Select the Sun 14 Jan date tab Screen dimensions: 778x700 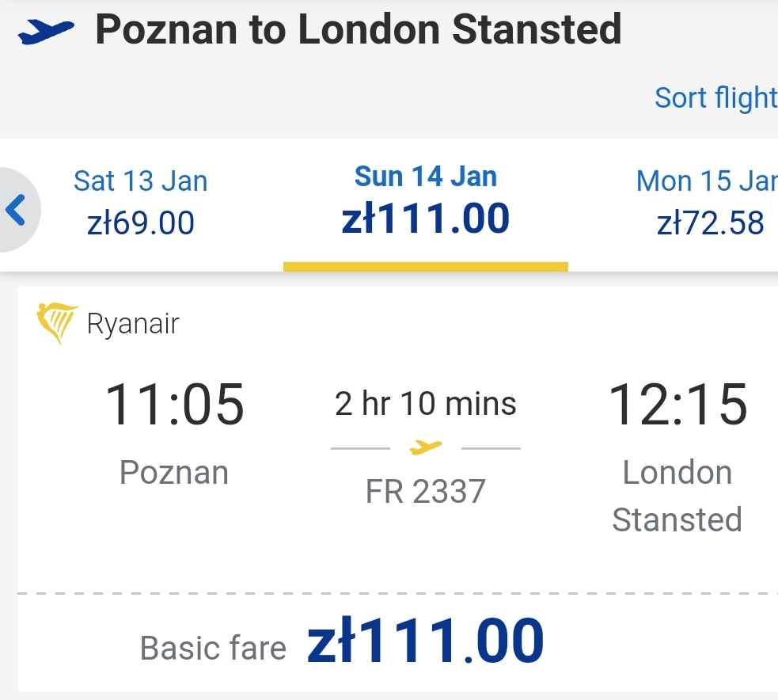(x=426, y=204)
